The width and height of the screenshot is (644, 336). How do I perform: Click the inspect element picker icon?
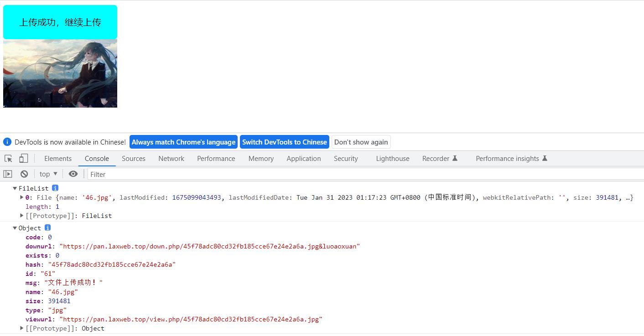[8, 159]
